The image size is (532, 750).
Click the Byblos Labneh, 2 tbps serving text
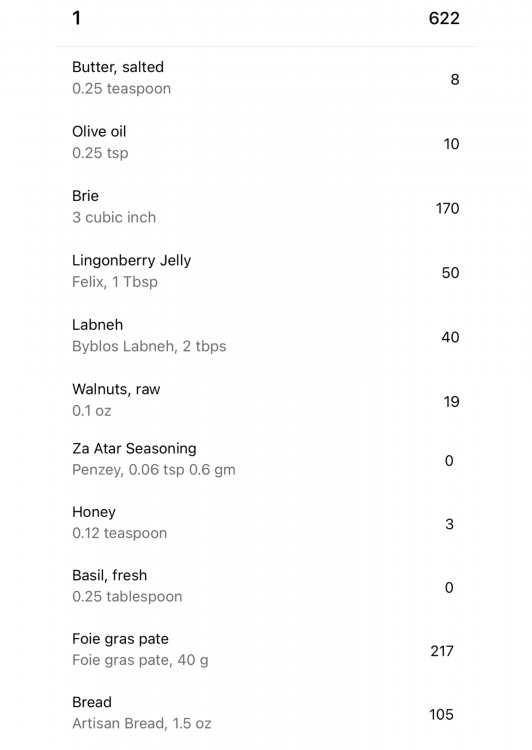[x=149, y=346]
